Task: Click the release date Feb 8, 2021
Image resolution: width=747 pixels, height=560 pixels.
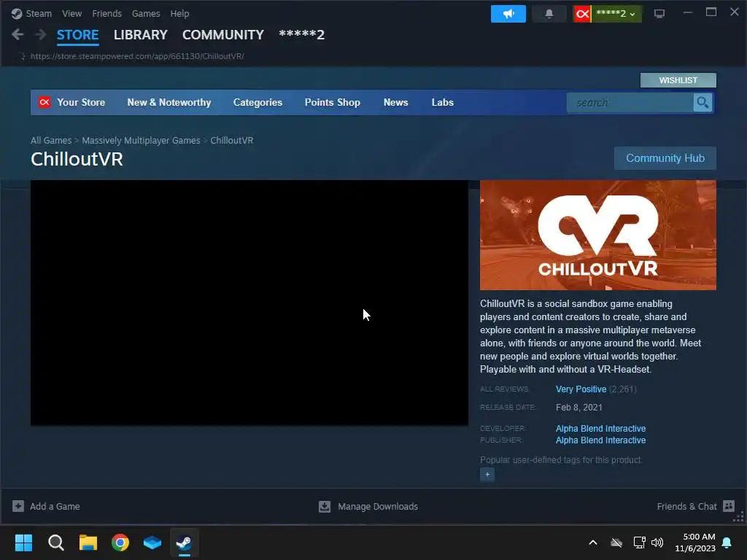Action: [578, 407]
